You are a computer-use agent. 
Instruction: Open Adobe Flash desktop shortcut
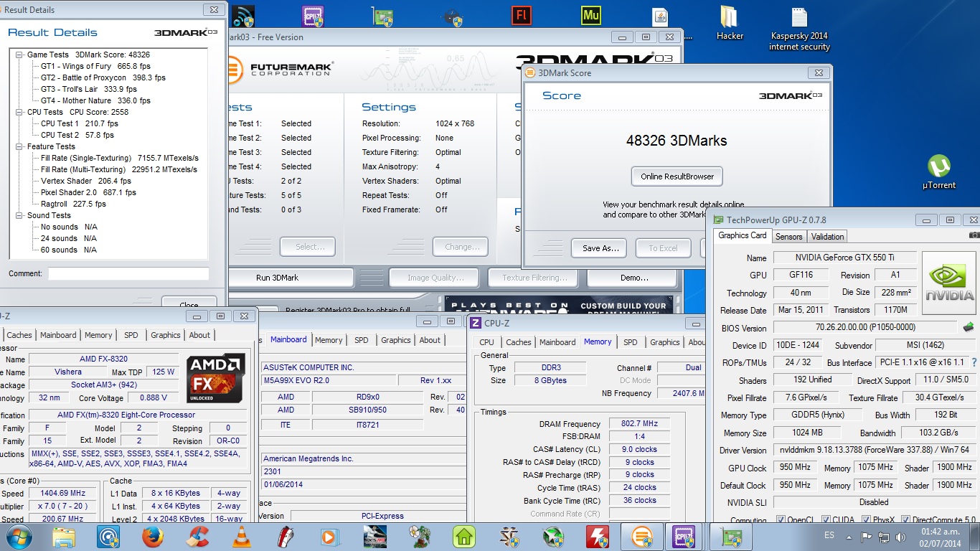pyautogui.click(x=522, y=15)
